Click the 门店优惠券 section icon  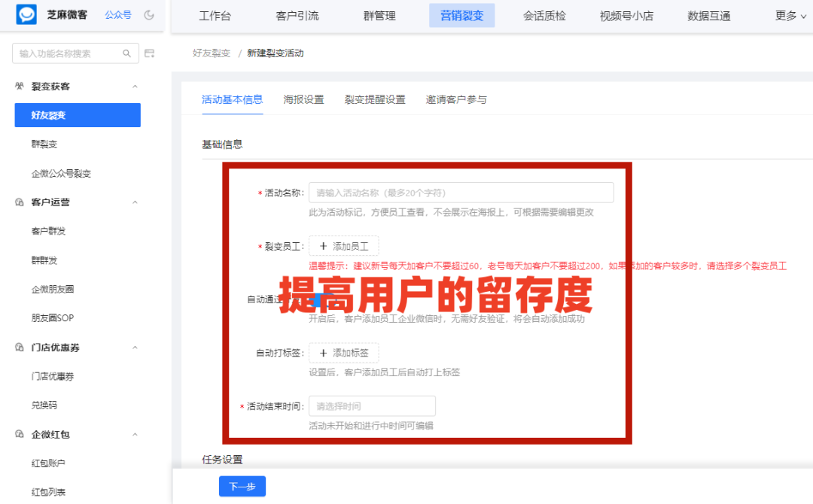19,348
